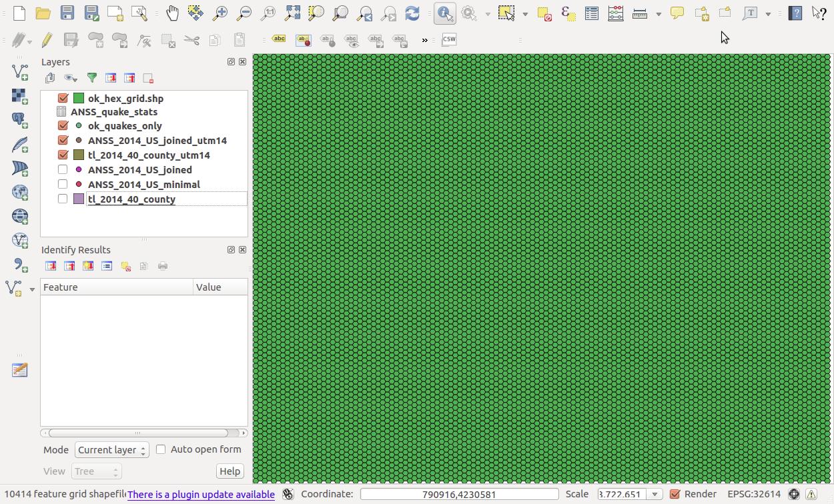Activate the Zoom Out magnifier tool
The width and height of the screenshot is (834, 504).
[x=244, y=13]
